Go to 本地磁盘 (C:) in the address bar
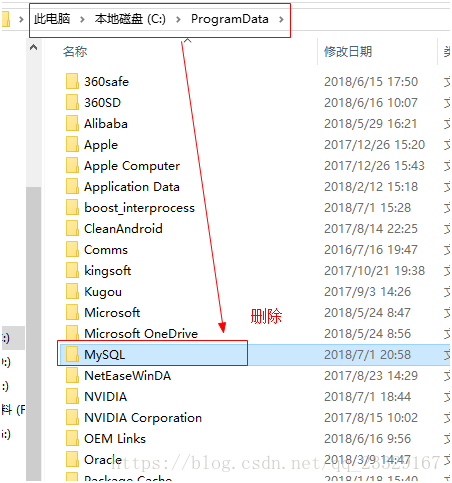 pyautogui.click(x=130, y=19)
